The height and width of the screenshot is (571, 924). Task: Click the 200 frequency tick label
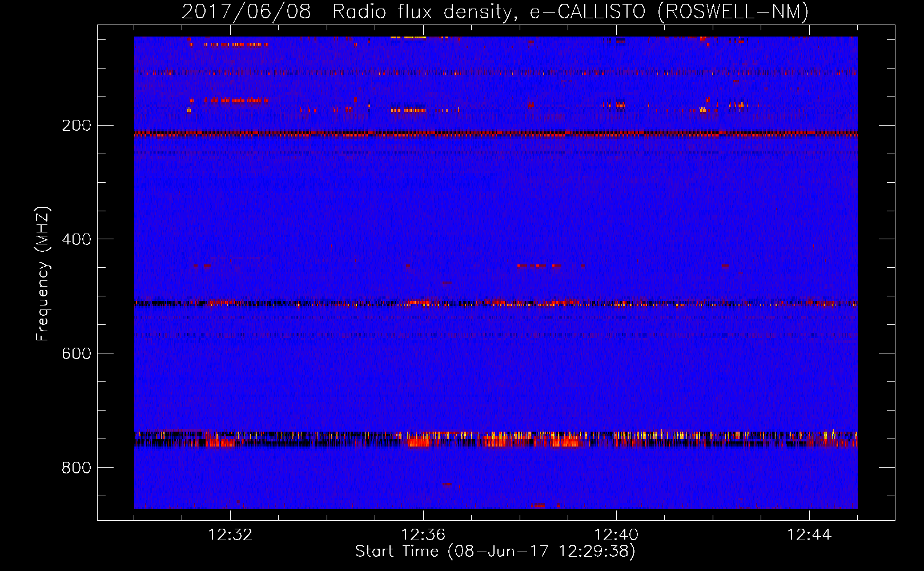pos(77,126)
